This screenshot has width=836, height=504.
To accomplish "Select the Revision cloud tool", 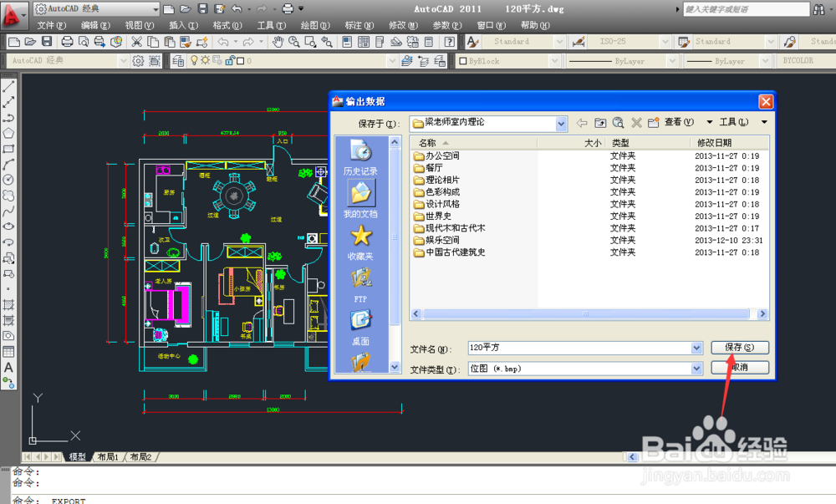I will tap(8, 196).
